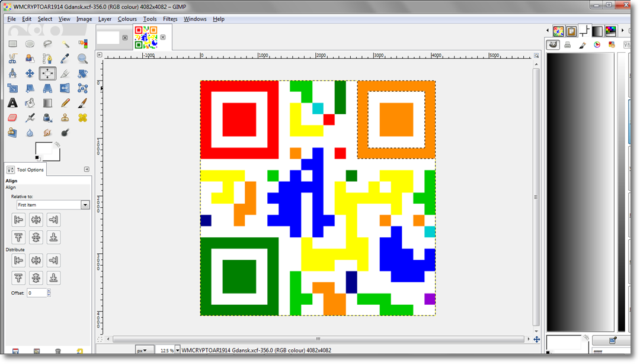Switch to the Palettes dock tab
This screenshot has width=640, height=364.
(x=610, y=31)
